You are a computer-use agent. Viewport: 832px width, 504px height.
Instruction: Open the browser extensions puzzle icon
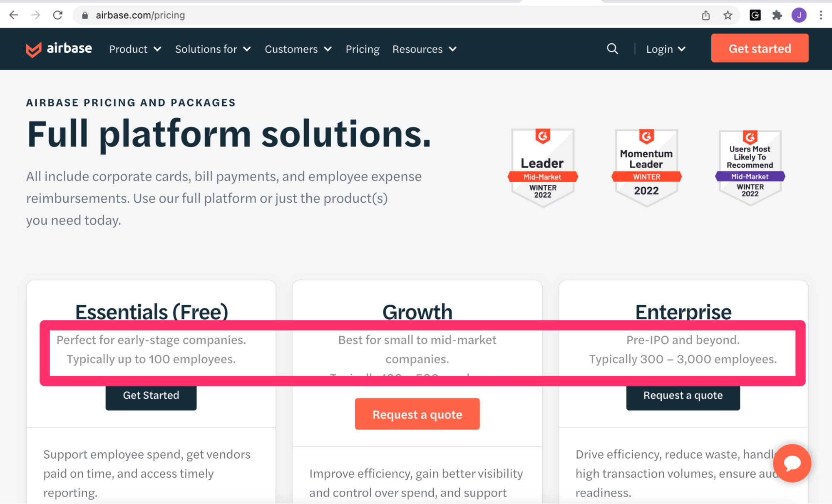pos(777,15)
